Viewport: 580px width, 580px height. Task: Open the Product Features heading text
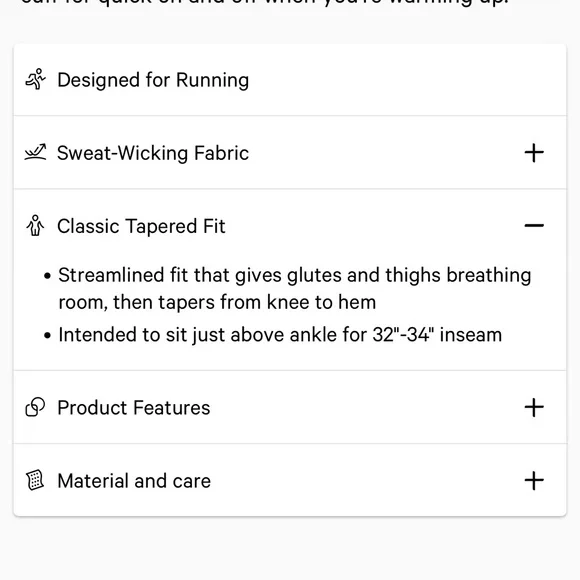point(134,408)
